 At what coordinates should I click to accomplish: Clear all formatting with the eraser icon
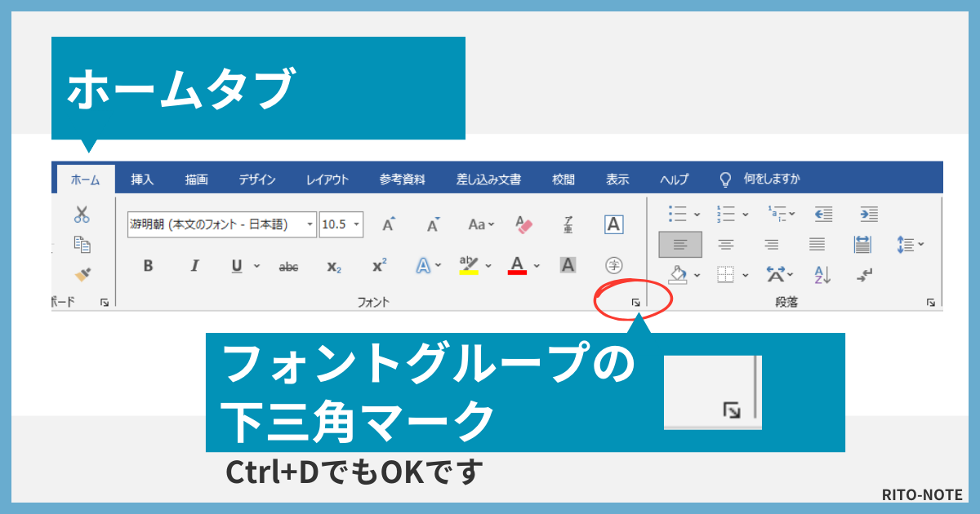[523, 224]
